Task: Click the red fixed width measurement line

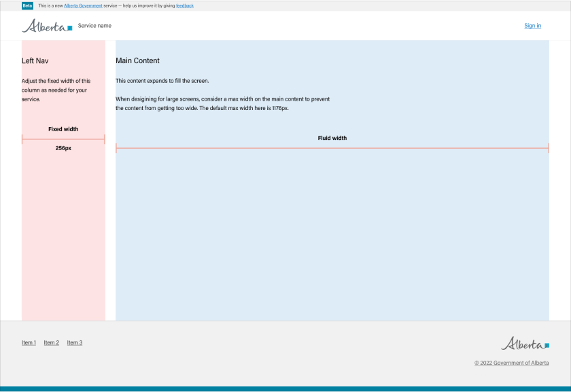Action: click(63, 139)
